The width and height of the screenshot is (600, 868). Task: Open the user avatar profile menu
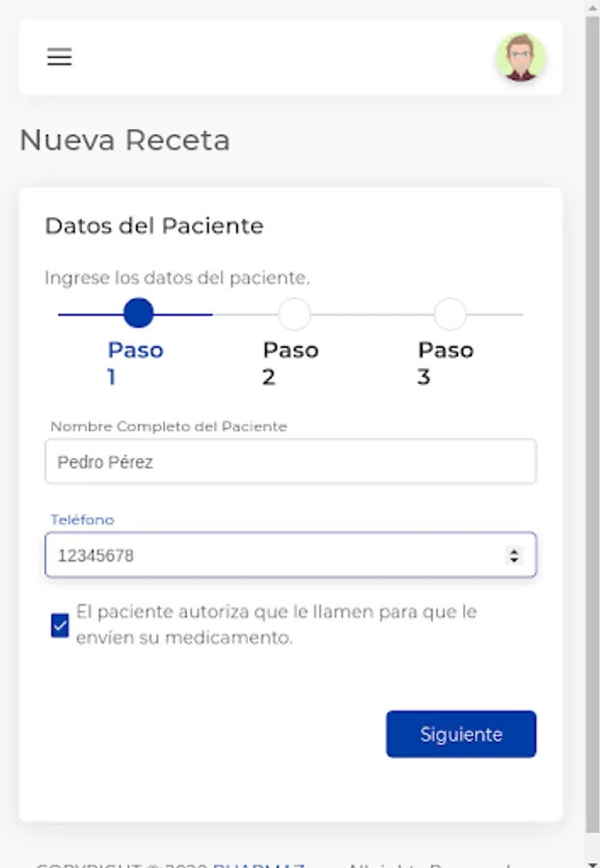[x=521, y=58]
